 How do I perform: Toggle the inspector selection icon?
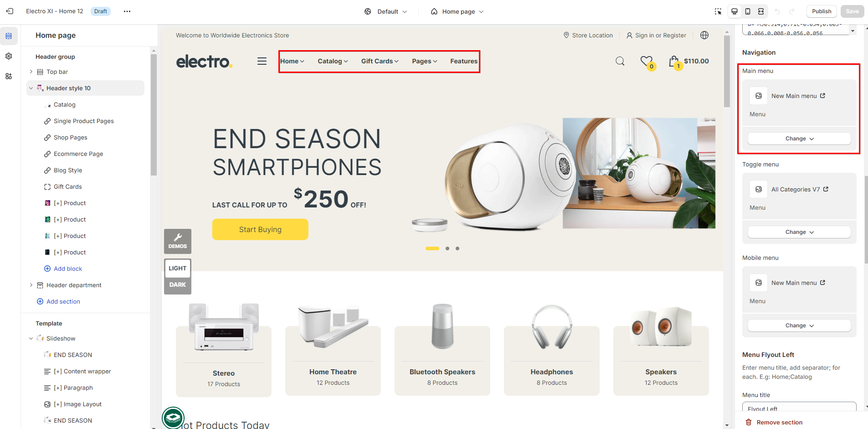718,11
